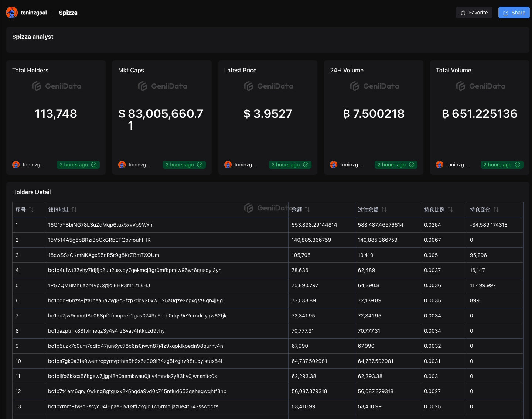Click the check icon on Mkt Caps timestamp
This screenshot has height=419, width=532.
click(x=200, y=165)
